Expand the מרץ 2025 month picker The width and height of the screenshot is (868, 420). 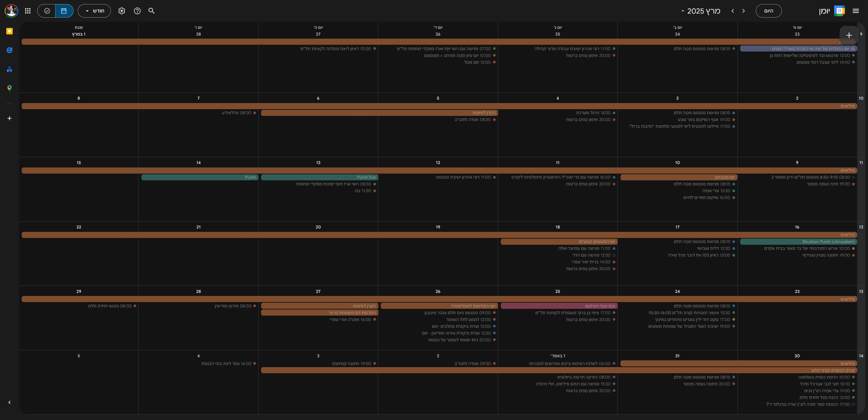point(701,11)
